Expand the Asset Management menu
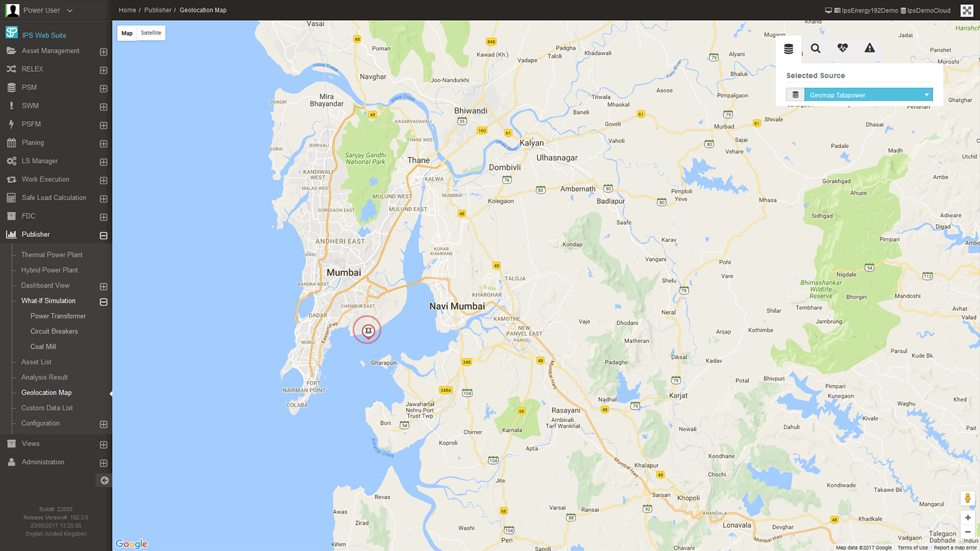 tap(104, 52)
